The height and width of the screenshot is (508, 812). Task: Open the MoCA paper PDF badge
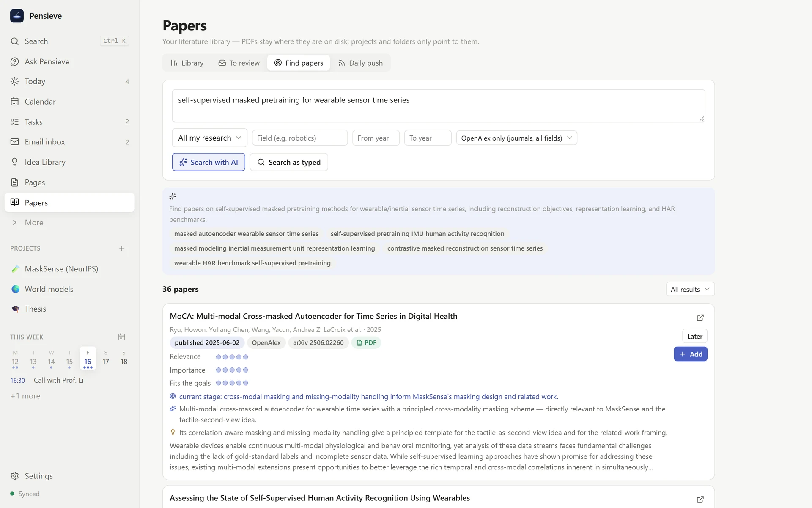point(366,342)
